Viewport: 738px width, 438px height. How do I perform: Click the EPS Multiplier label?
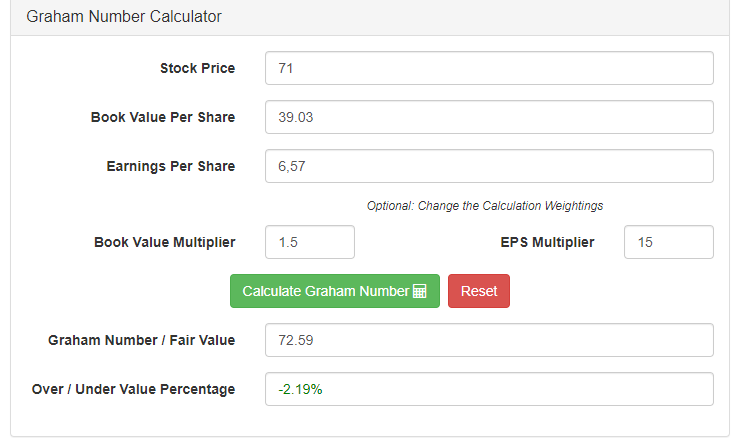click(x=547, y=242)
